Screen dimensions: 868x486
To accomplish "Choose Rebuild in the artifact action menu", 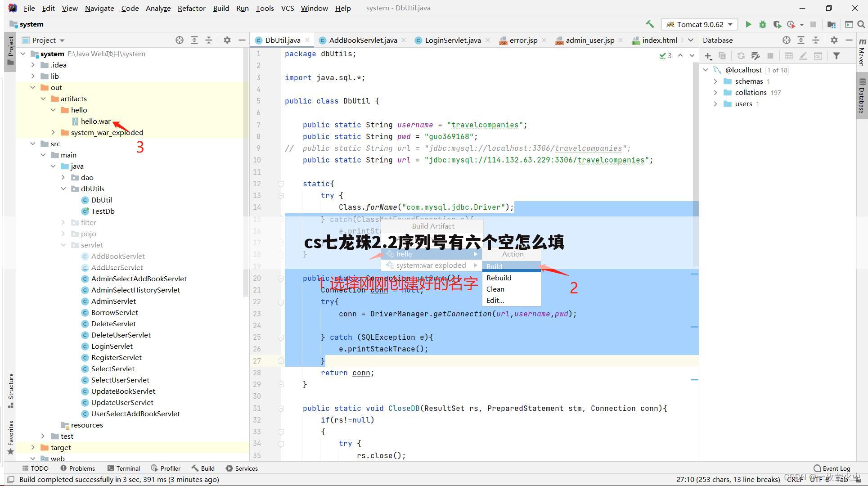I will click(x=511, y=278).
